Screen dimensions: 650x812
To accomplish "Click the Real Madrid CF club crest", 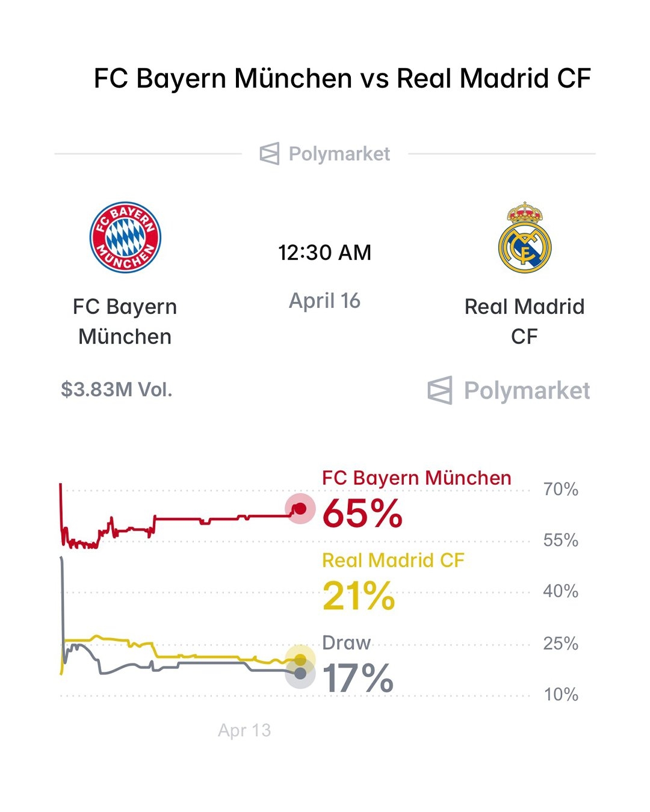I will coord(524,238).
